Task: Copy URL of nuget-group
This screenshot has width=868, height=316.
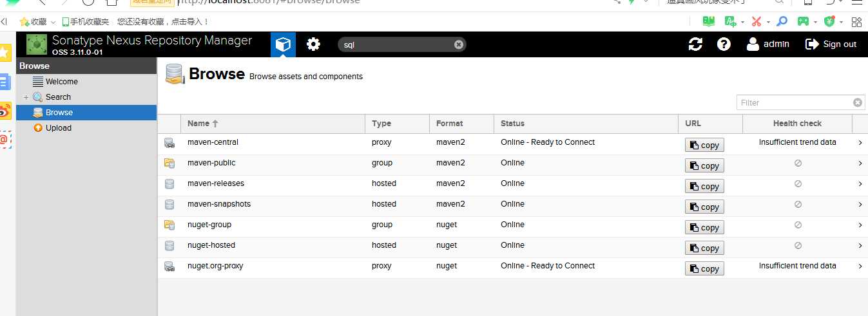Action: click(704, 227)
